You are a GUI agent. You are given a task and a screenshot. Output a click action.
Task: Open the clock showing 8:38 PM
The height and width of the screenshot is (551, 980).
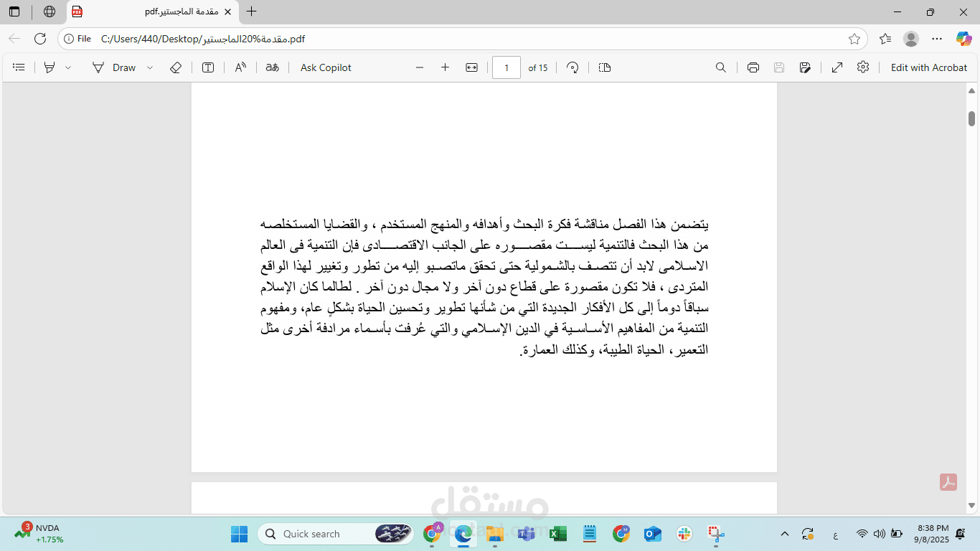(932, 533)
